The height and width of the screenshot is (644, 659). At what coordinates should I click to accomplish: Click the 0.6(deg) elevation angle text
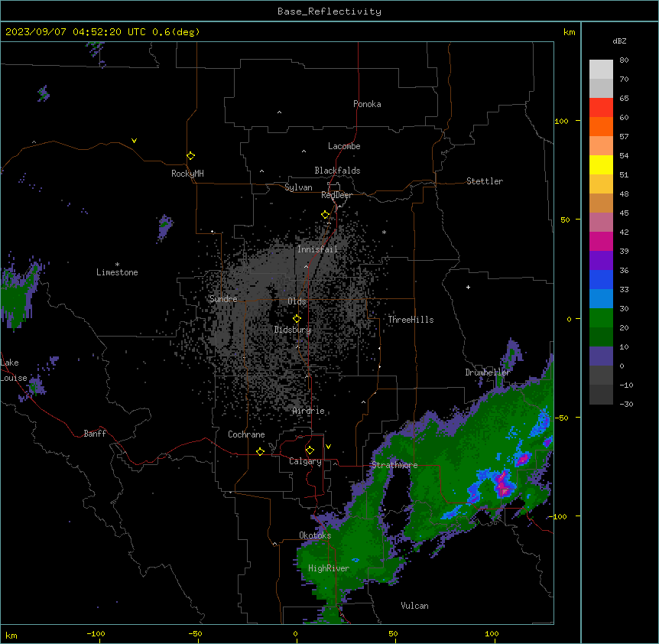click(x=176, y=32)
